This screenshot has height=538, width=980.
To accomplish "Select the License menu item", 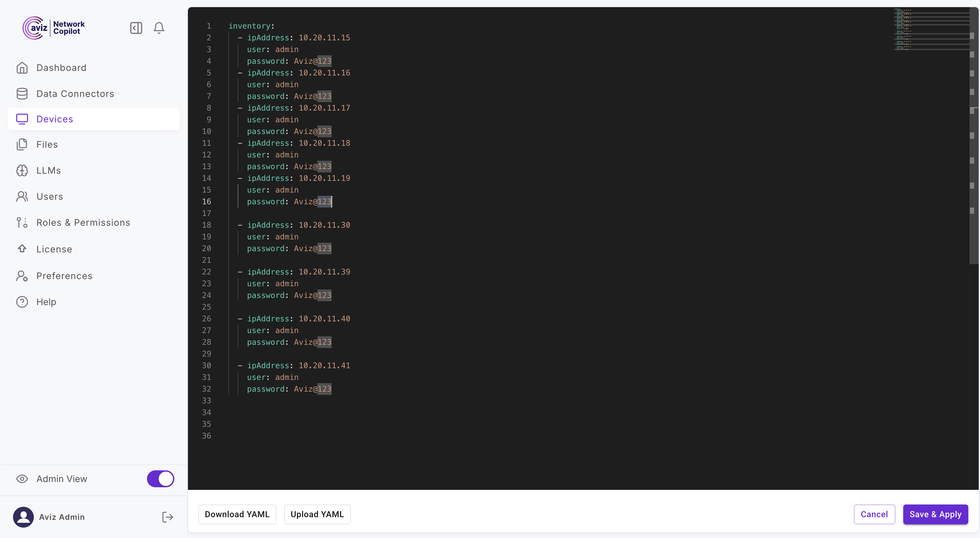I will pos(54,249).
